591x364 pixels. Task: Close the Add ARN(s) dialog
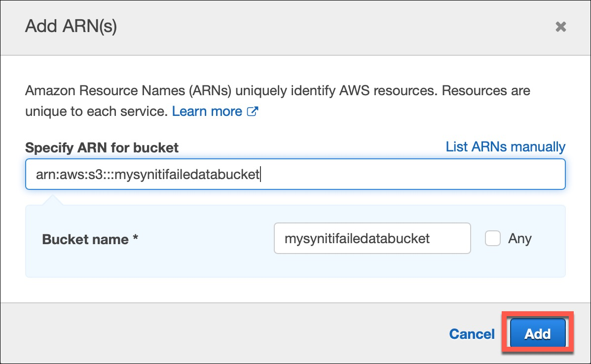tap(560, 26)
